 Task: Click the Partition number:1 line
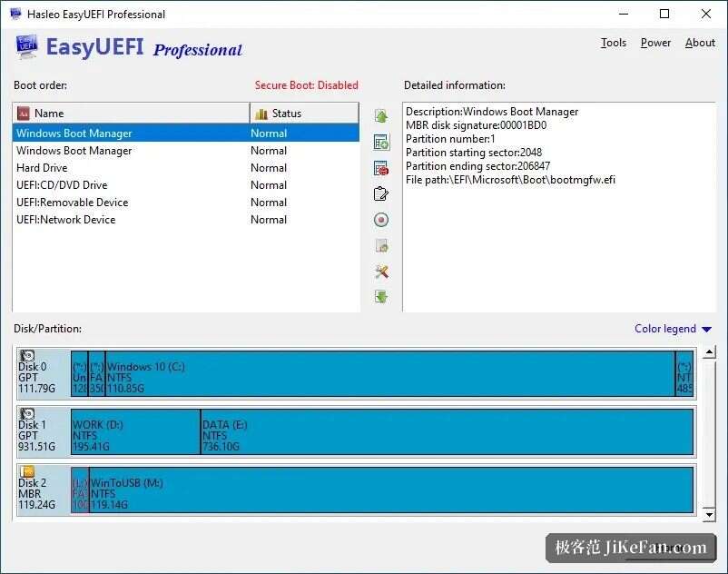tap(450, 139)
